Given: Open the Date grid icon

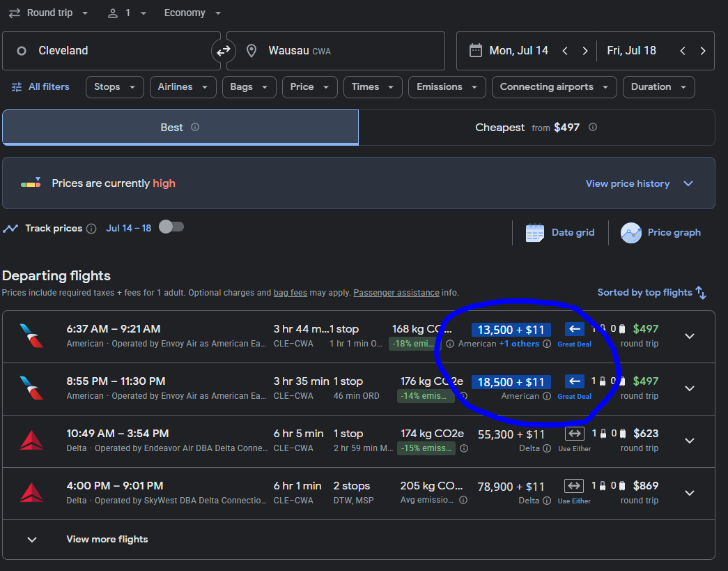Looking at the screenshot, I should 534,233.
